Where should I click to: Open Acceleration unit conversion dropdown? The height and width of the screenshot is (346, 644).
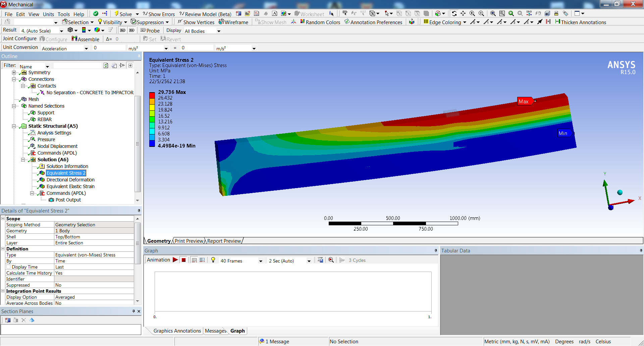point(86,49)
